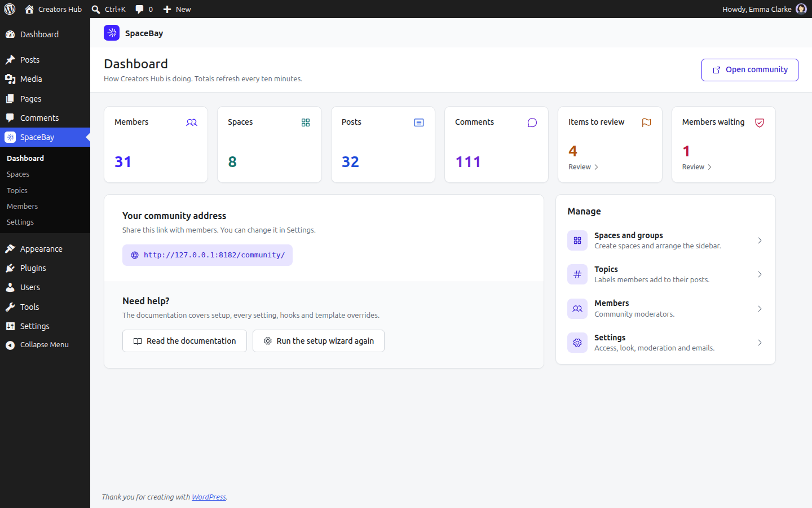Click the sidebar Tools wrench icon
Viewport: 812px width, 508px height.
10,307
